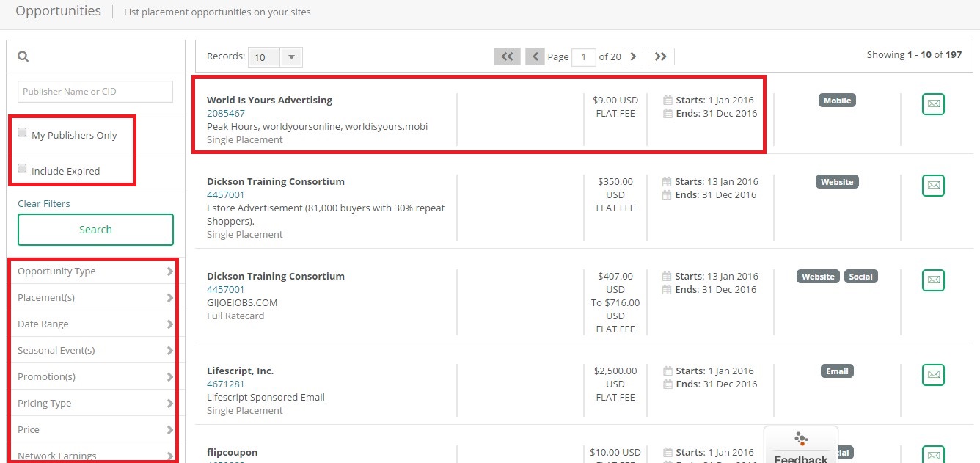
Task: Expand Date Range filter
Action: tap(95, 324)
